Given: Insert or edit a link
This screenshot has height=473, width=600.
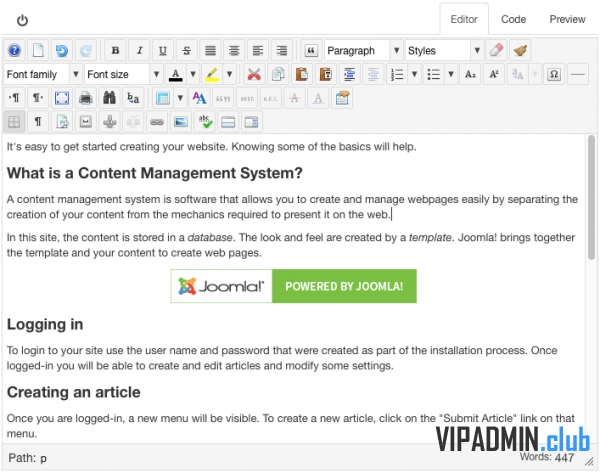Looking at the screenshot, I should click(x=157, y=122).
